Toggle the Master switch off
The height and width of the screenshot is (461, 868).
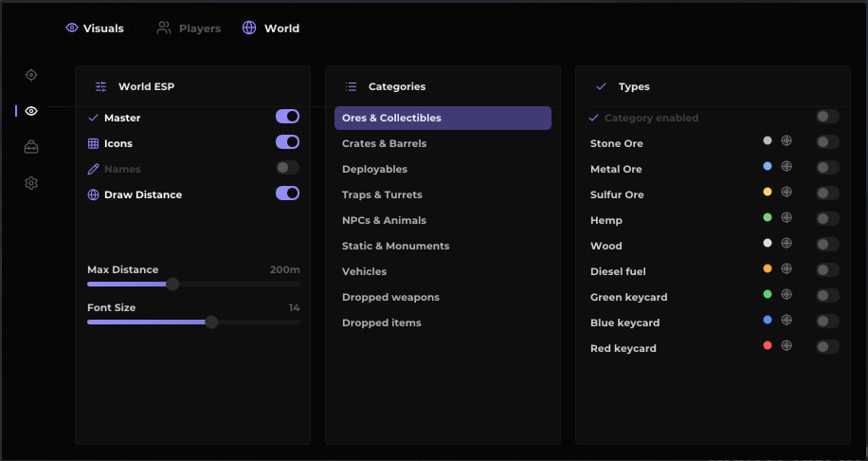point(287,117)
